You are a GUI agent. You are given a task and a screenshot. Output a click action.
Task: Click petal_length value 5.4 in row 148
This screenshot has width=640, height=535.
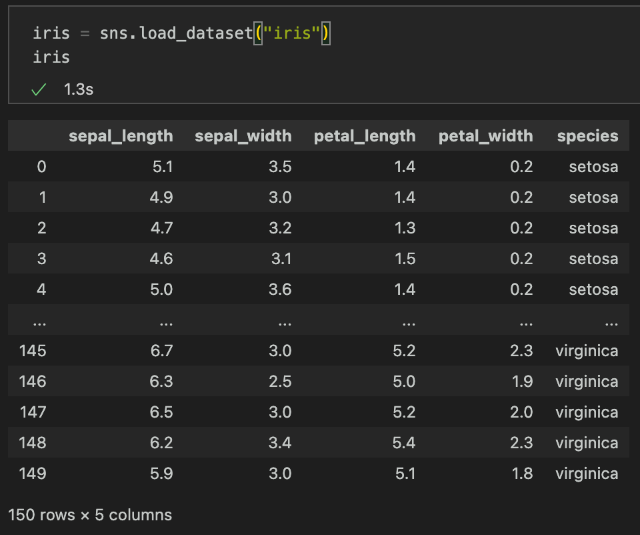404,443
